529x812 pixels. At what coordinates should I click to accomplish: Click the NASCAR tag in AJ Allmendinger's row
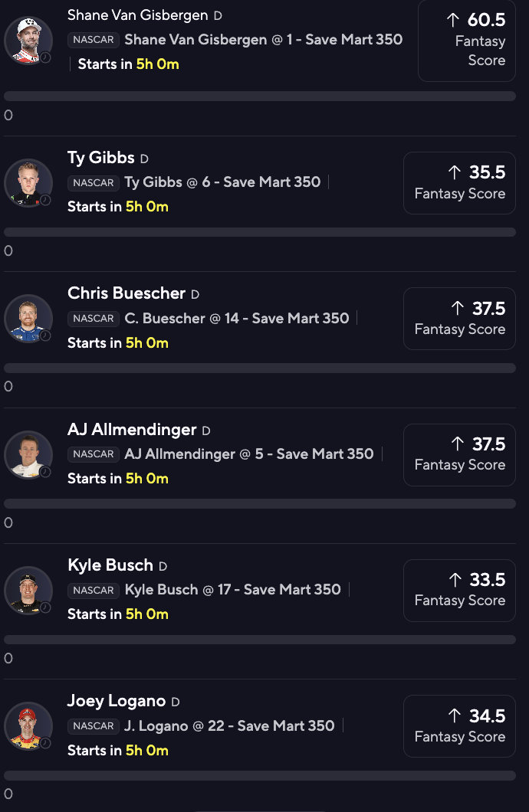tap(94, 454)
